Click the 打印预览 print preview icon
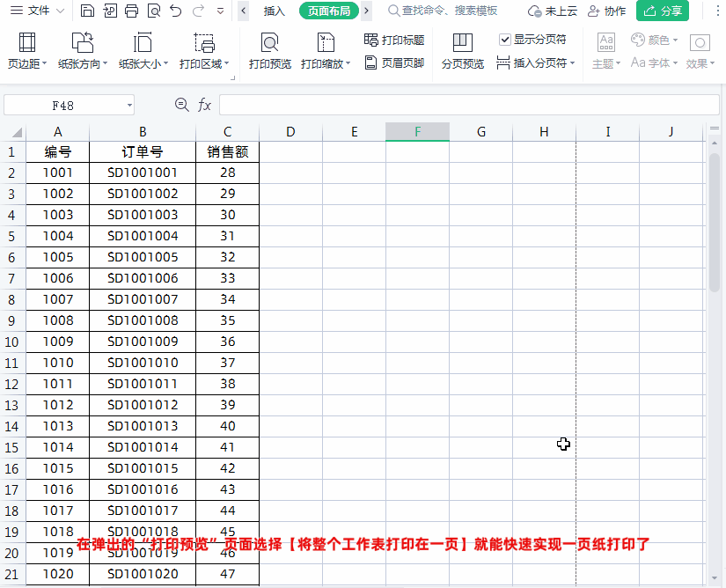The height and width of the screenshot is (588, 726). pyautogui.click(x=270, y=51)
